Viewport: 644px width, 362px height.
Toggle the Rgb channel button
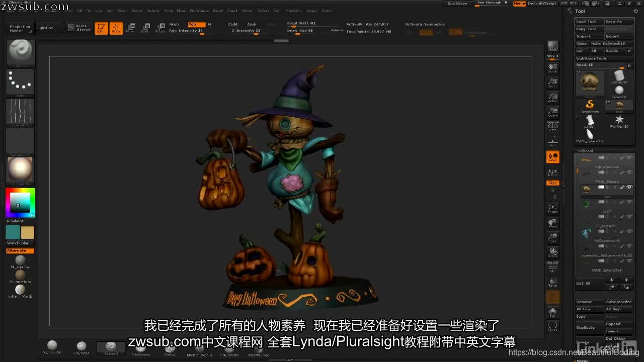coord(196,24)
